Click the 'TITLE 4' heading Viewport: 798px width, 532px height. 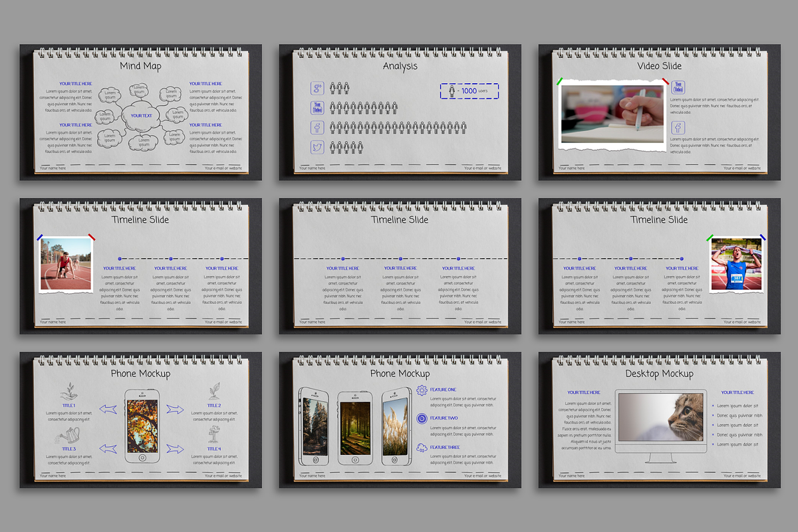click(x=213, y=449)
